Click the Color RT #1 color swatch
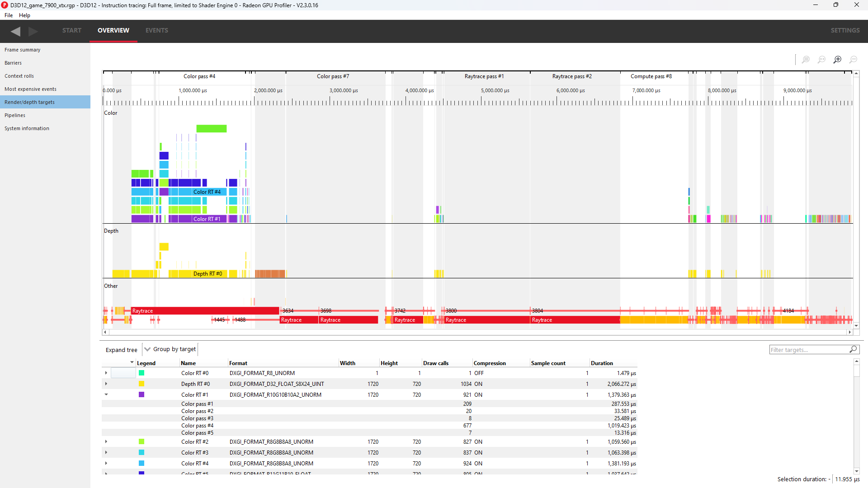Screen dimensions: 868x488 (x=142, y=394)
